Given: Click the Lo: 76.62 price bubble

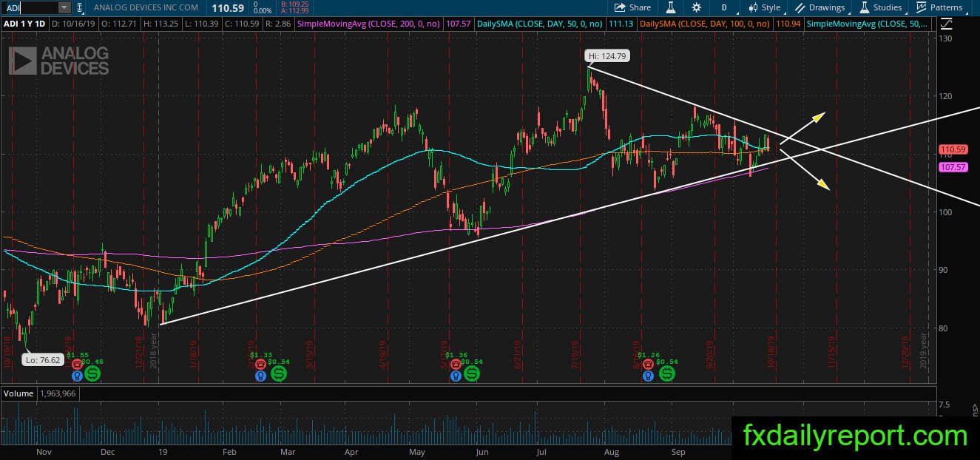Looking at the screenshot, I should coord(43,360).
